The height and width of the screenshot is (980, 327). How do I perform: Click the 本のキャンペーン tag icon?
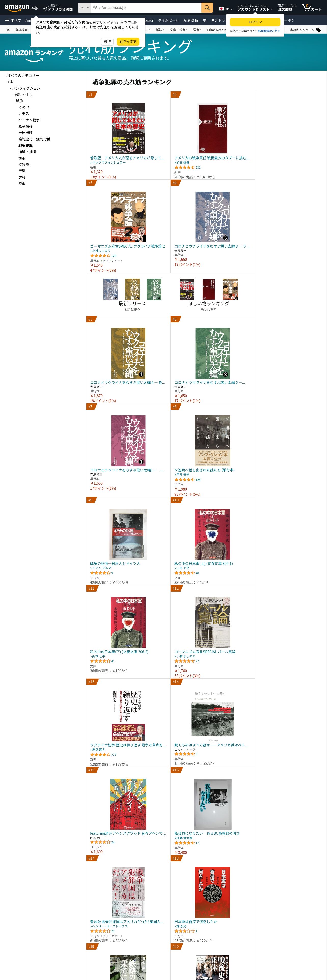(319, 30)
